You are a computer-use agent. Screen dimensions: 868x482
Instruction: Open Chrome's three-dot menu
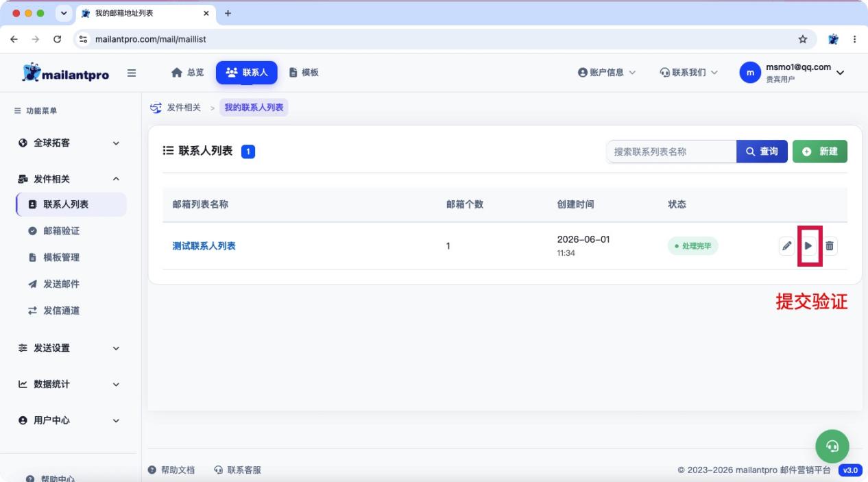pos(855,39)
